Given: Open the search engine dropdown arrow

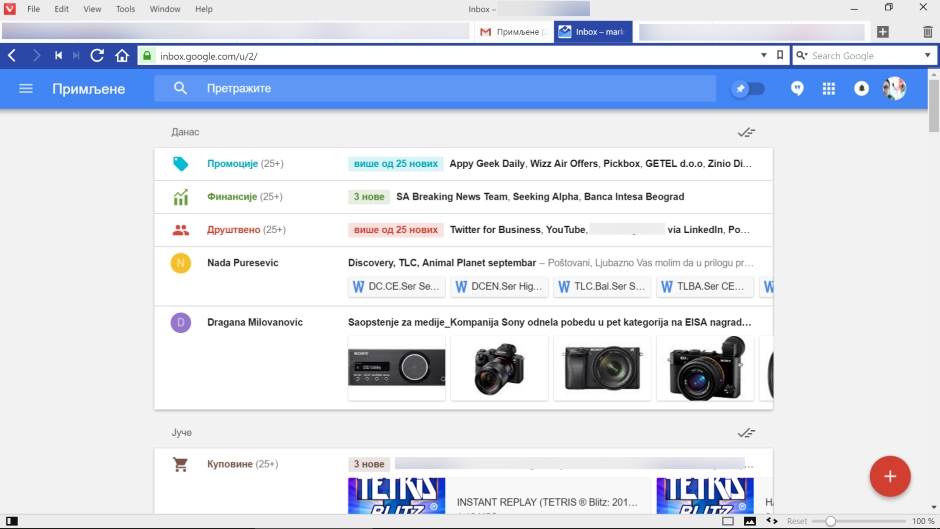Looking at the screenshot, I should [x=927, y=56].
